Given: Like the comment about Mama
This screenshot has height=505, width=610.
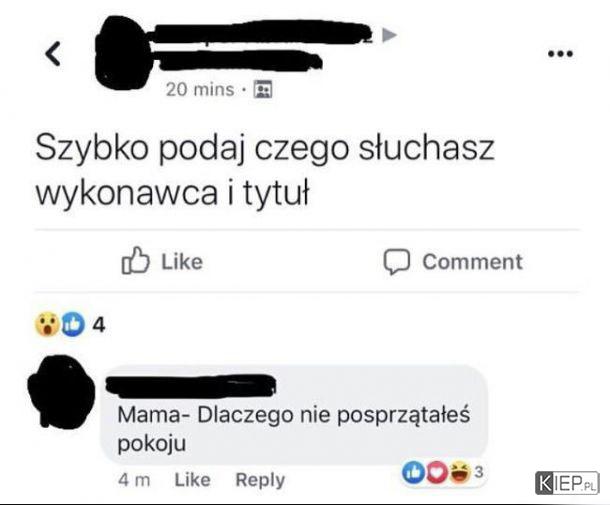Looking at the screenshot, I should (x=192, y=480).
